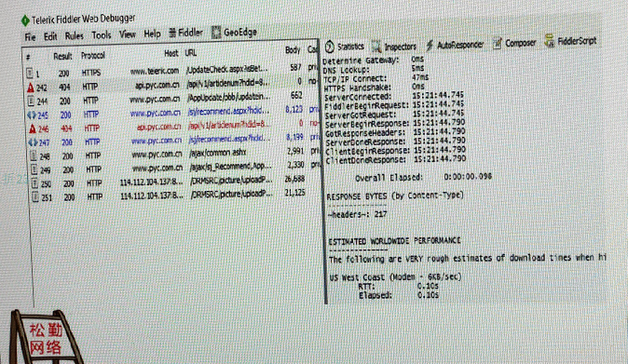628x364 pixels.
Task: Click the document icon of session 1
Action: (30, 74)
